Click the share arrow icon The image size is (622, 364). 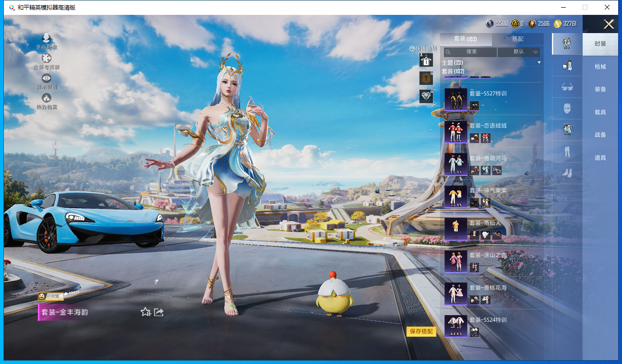pyautogui.click(x=159, y=312)
